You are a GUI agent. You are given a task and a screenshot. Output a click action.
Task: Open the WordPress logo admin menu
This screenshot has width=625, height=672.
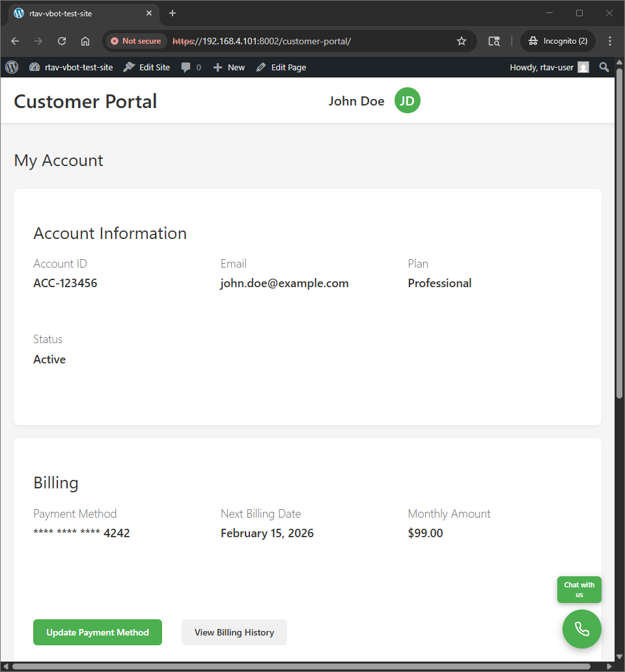(x=12, y=67)
